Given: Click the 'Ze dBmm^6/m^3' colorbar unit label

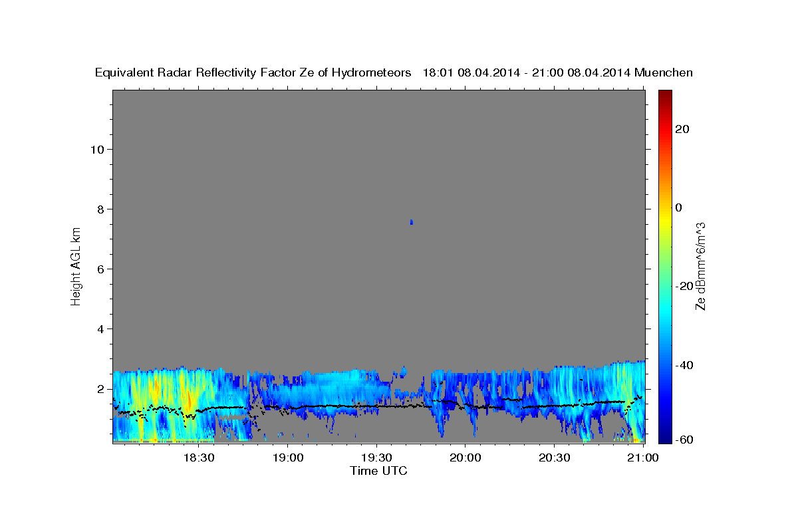Looking at the screenshot, I should (700, 266).
